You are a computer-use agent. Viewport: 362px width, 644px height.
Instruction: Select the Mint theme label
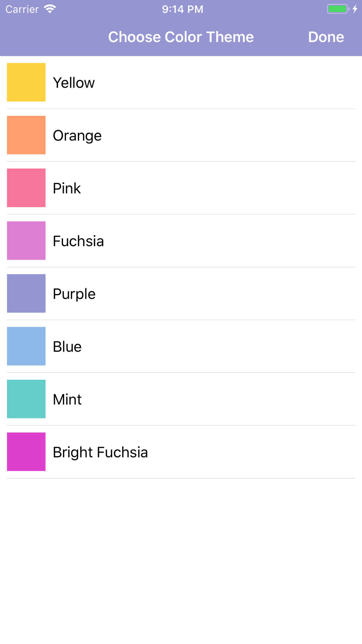67,400
